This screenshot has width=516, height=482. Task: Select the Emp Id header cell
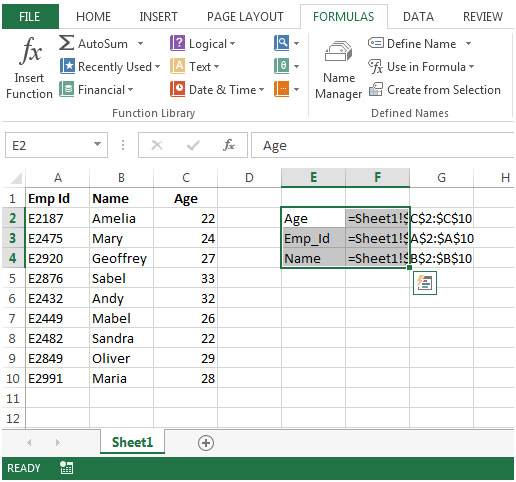(57, 198)
